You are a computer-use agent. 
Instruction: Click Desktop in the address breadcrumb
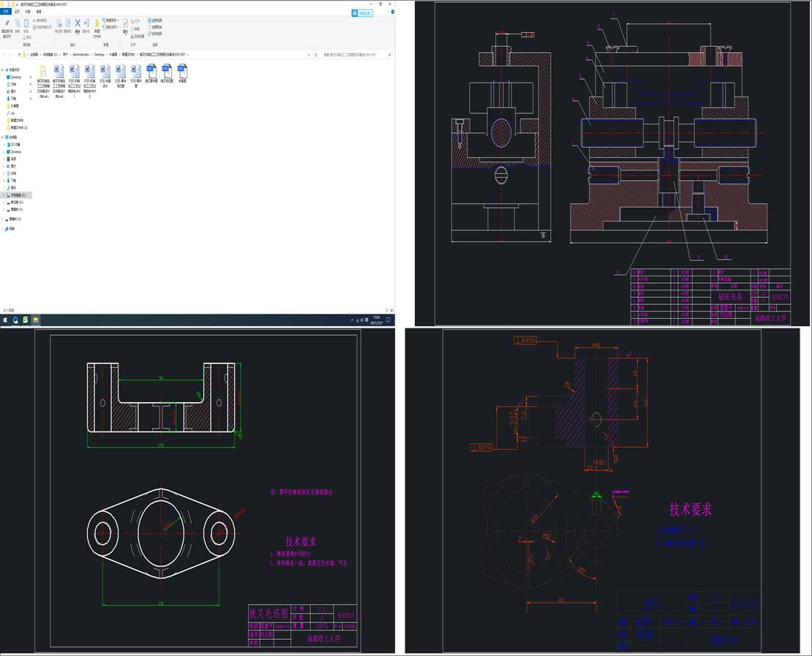click(x=99, y=54)
